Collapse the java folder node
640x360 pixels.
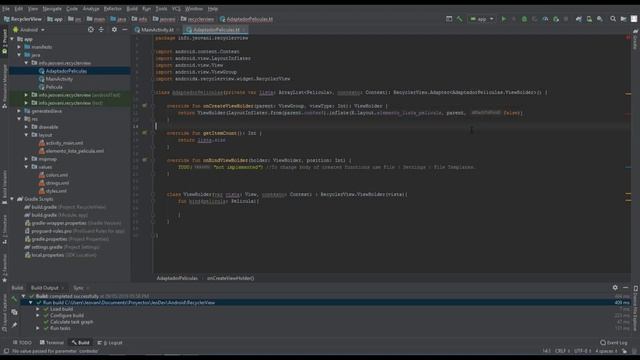tap(19, 55)
